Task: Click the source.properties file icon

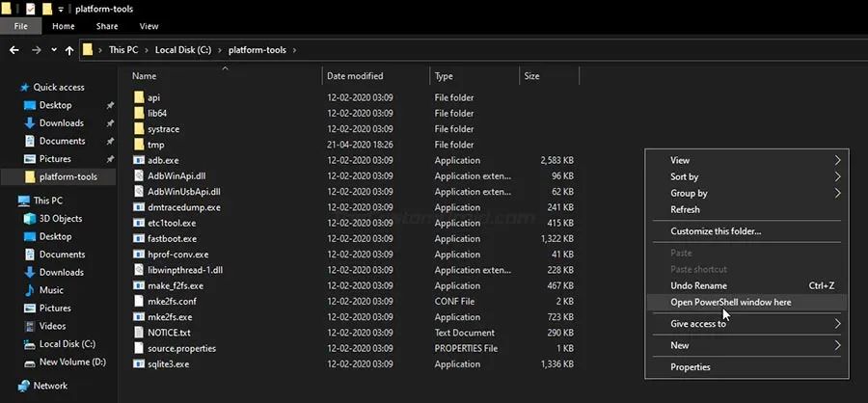Action: pos(138,348)
